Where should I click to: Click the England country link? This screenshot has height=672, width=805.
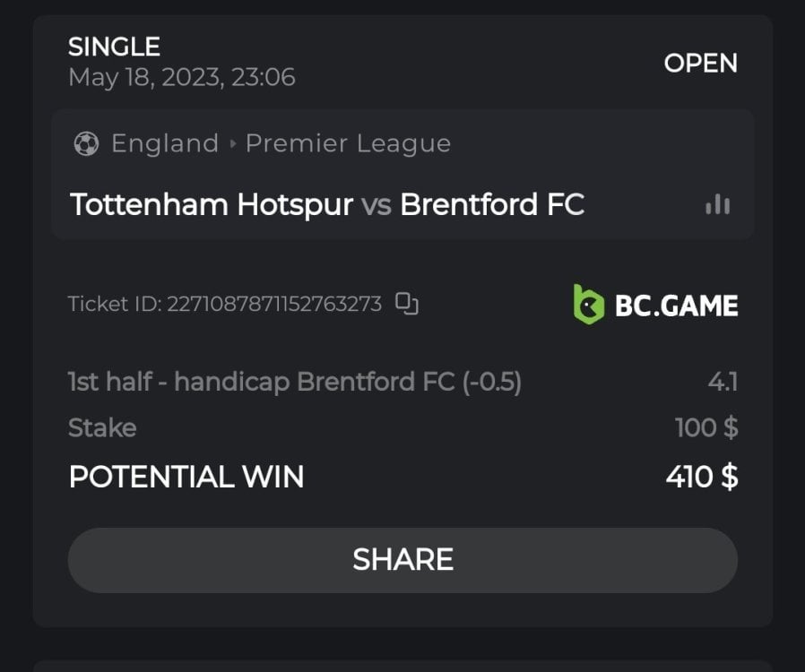pos(165,143)
